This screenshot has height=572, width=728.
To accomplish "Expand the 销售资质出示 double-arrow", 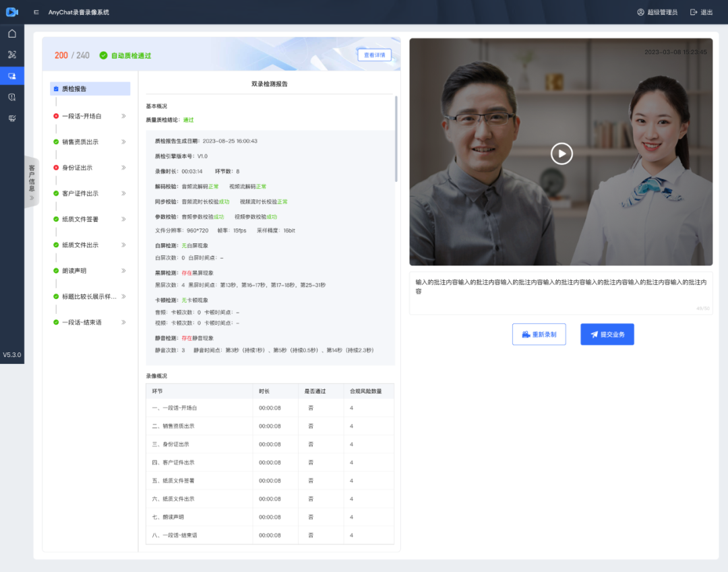I will point(123,142).
